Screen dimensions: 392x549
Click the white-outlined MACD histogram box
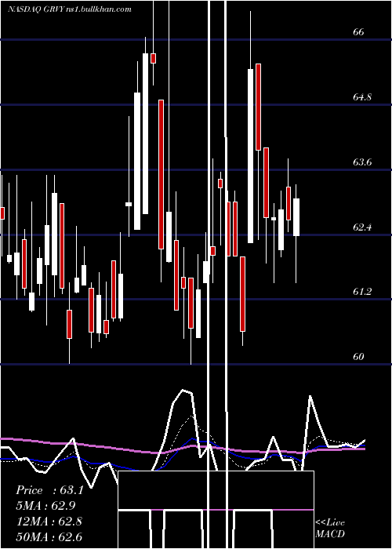[x=216, y=510]
